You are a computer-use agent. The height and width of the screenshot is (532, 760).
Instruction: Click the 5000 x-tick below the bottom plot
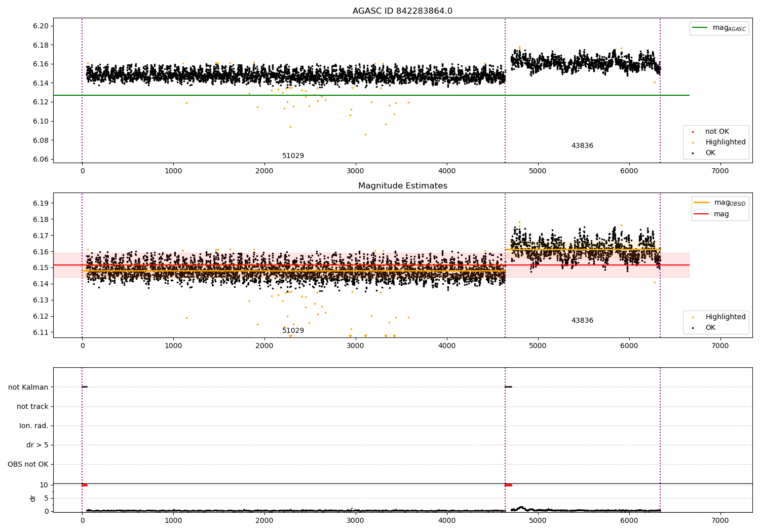(538, 521)
